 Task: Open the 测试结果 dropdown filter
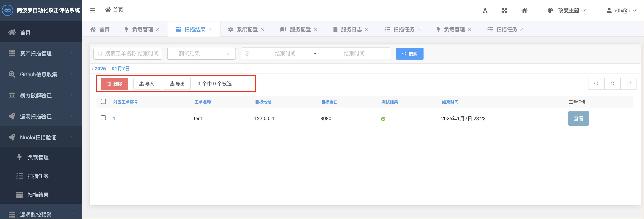201,53
